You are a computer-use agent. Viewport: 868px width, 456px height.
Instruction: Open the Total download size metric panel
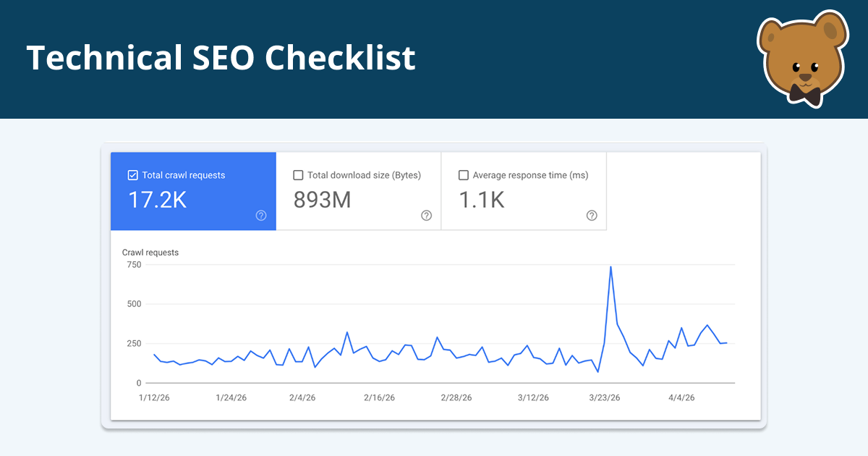click(x=358, y=191)
